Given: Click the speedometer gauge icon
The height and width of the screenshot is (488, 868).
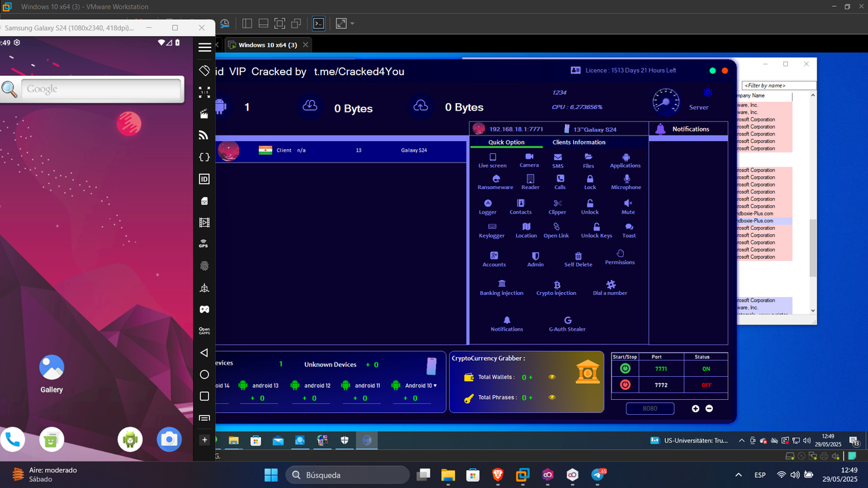Looking at the screenshot, I should tap(666, 100).
